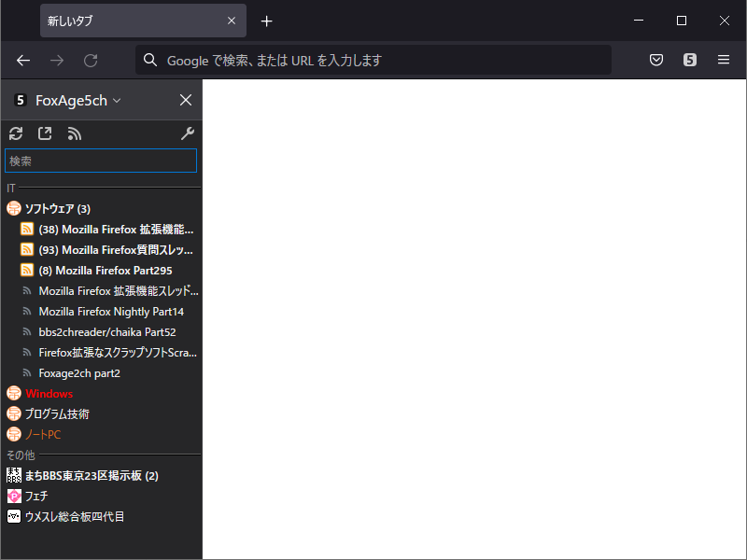Click the プログラム技術 board icon
Viewport: 747px width, 560px height.
click(x=14, y=413)
